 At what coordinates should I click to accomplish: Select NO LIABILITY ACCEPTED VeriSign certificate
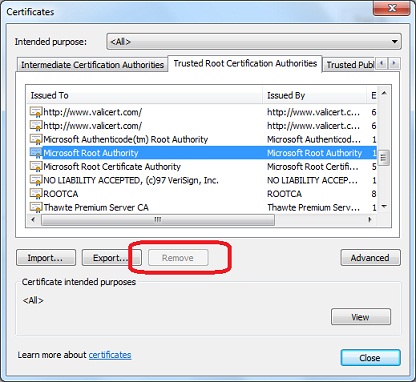click(202, 180)
